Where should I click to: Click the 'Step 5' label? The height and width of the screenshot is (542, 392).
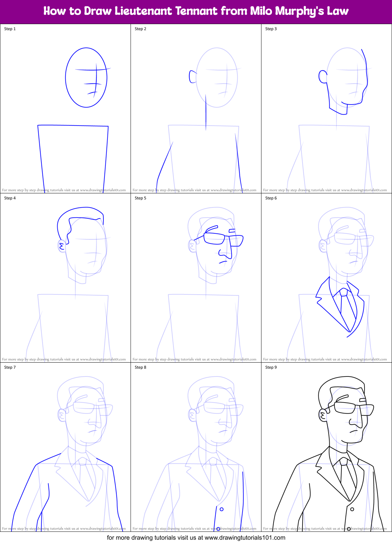(140, 198)
